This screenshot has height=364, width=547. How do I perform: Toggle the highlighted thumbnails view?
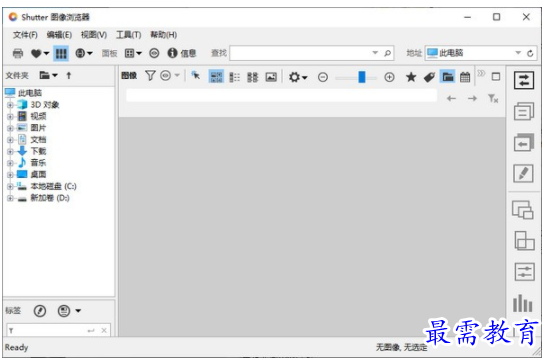pyautogui.click(x=216, y=76)
